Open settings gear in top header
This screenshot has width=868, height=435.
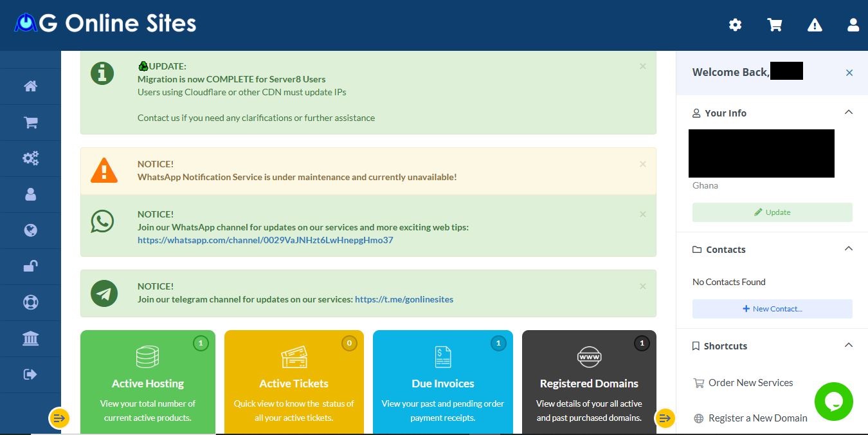[x=735, y=25]
